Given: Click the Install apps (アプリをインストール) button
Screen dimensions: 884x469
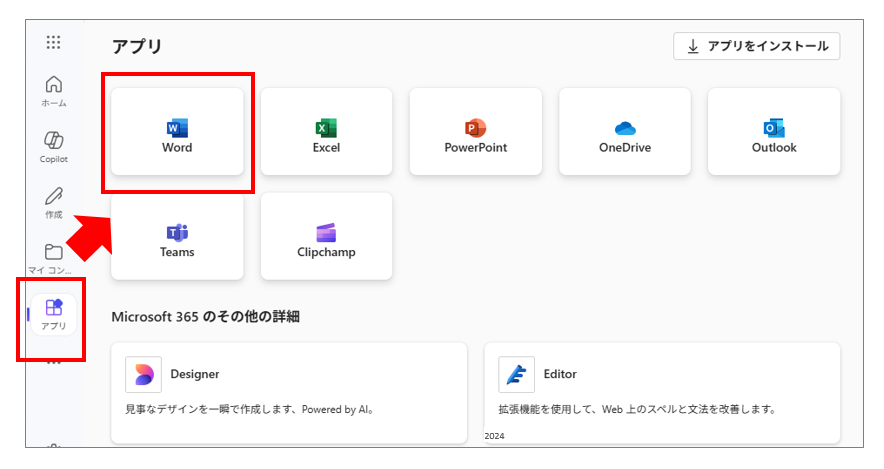Looking at the screenshot, I should 757,46.
